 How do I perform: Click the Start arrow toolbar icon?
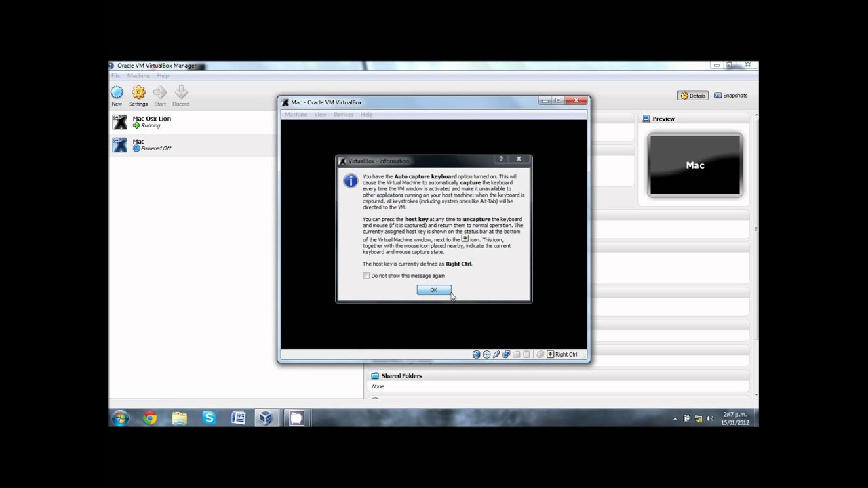pos(160,96)
